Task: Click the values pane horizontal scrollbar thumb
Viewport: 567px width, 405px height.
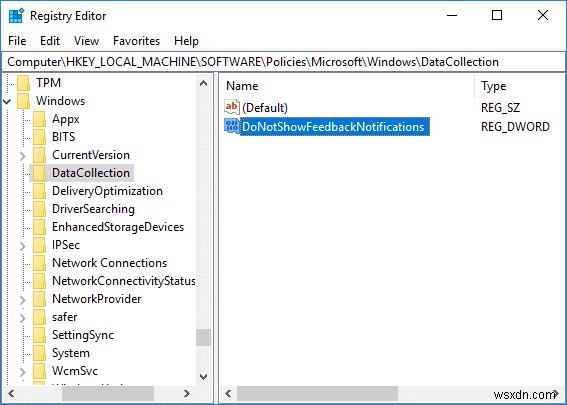Action: [317, 393]
